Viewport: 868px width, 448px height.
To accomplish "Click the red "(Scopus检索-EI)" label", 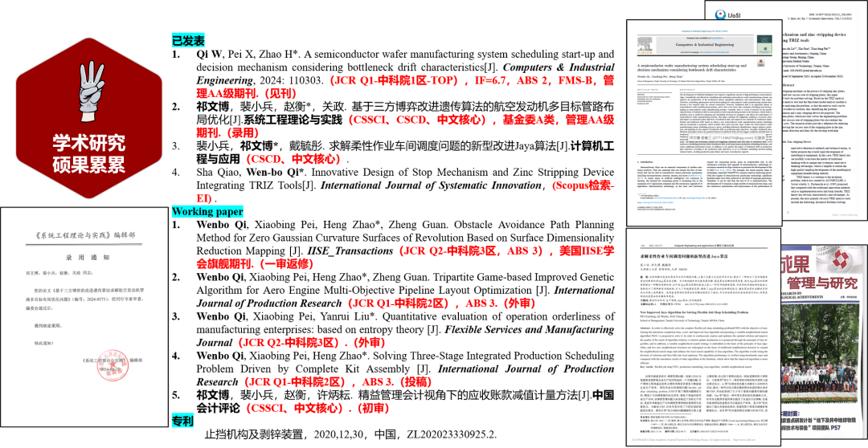I will tap(405, 191).
